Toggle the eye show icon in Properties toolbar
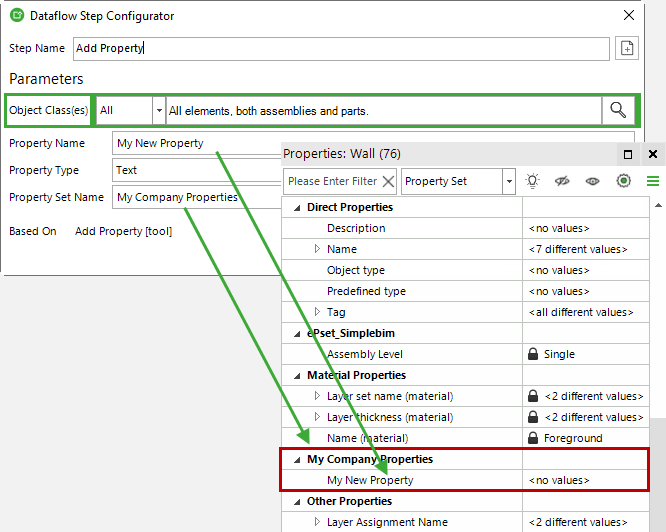666x532 pixels. click(593, 181)
